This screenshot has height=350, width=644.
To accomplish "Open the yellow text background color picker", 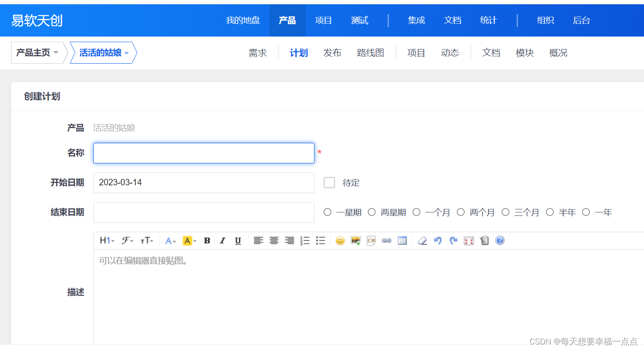I will [x=189, y=241].
